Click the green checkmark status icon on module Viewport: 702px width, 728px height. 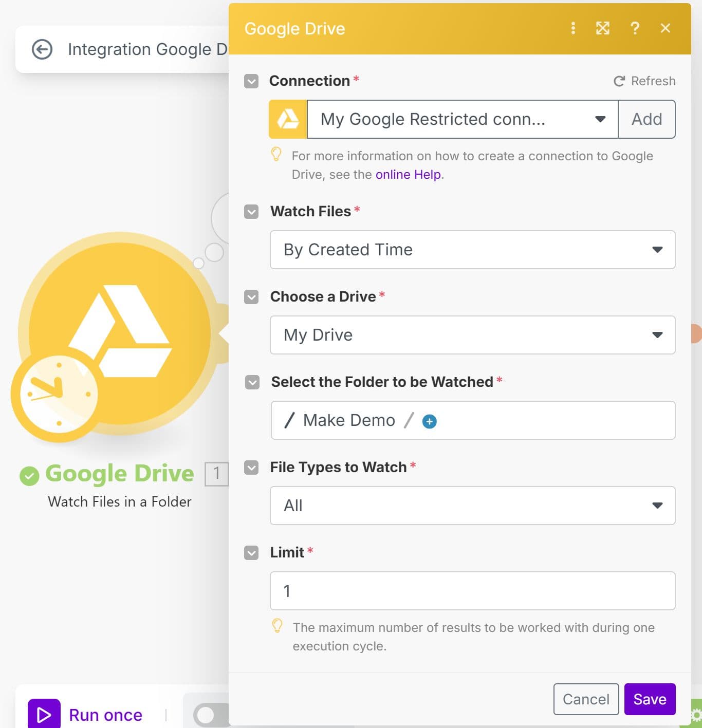pos(29,476)
